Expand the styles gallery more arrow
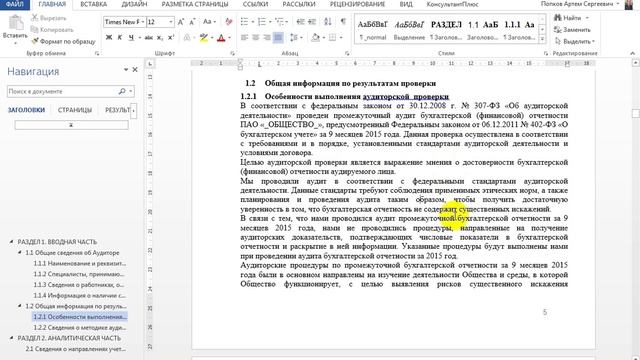This screenshot has width=640, height=360. click(x=542, y=39)
